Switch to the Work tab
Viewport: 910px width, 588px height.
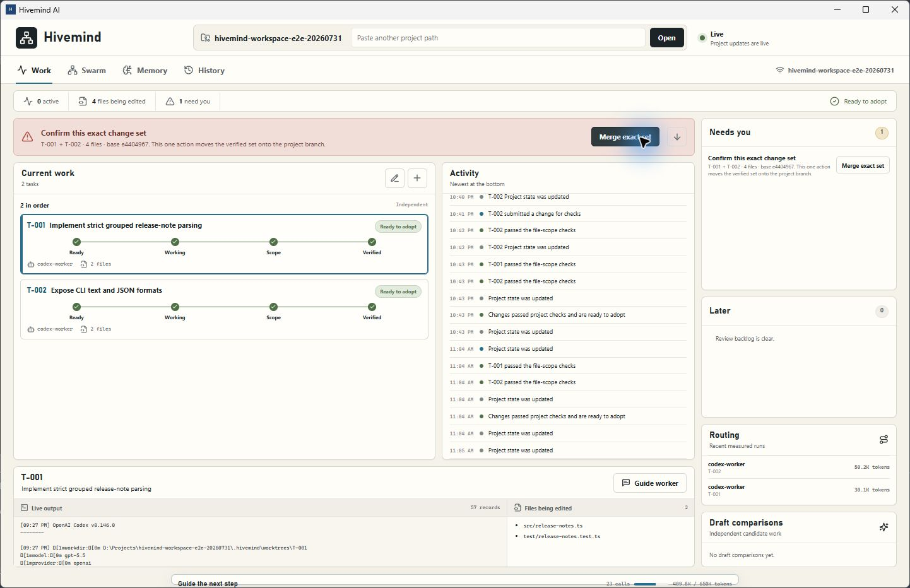pos(34,71)
